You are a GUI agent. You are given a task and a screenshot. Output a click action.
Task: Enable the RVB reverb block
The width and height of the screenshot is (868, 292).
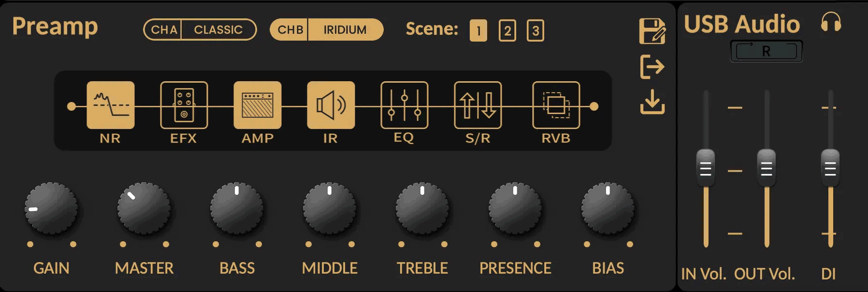(x=556, y=105)
